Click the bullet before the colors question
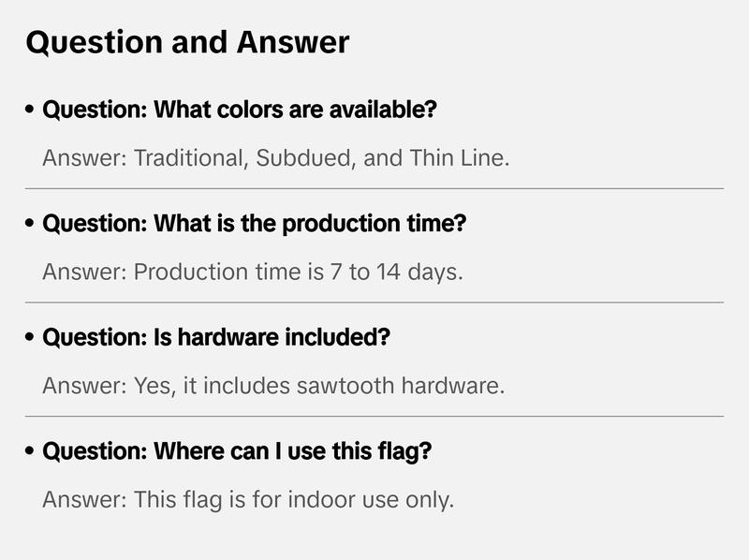The image size is (749, 560). pos(31,111)
